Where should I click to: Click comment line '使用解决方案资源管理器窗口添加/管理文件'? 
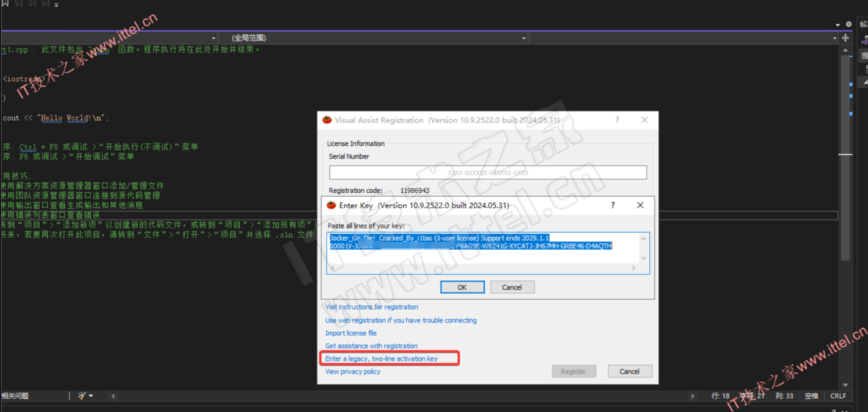pyautogui.click(x=82, y=186)
